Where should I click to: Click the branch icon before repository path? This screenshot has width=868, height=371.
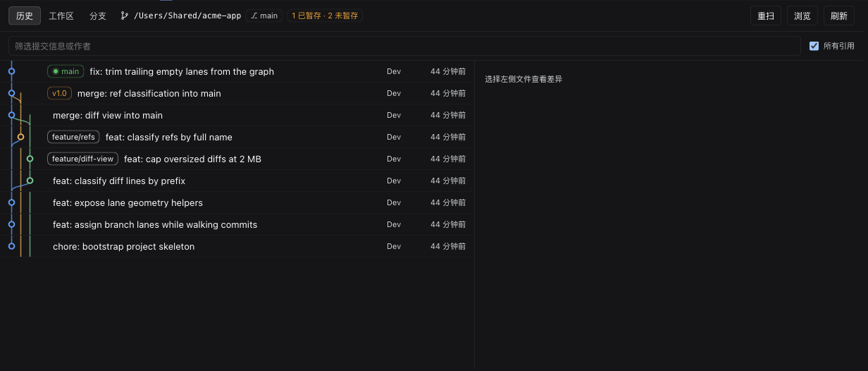click(125, 16)
